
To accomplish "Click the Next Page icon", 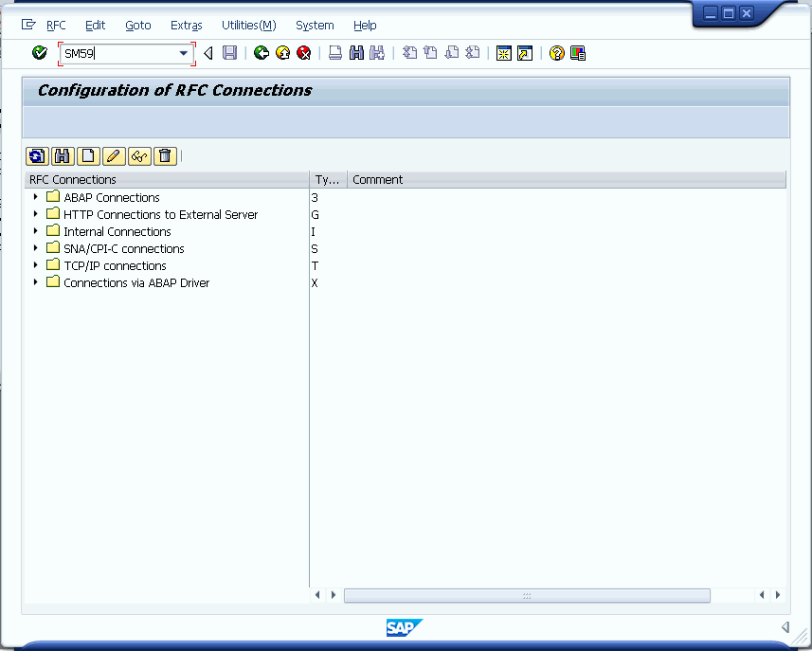I will pyautogui.click(x=452, y=53).
